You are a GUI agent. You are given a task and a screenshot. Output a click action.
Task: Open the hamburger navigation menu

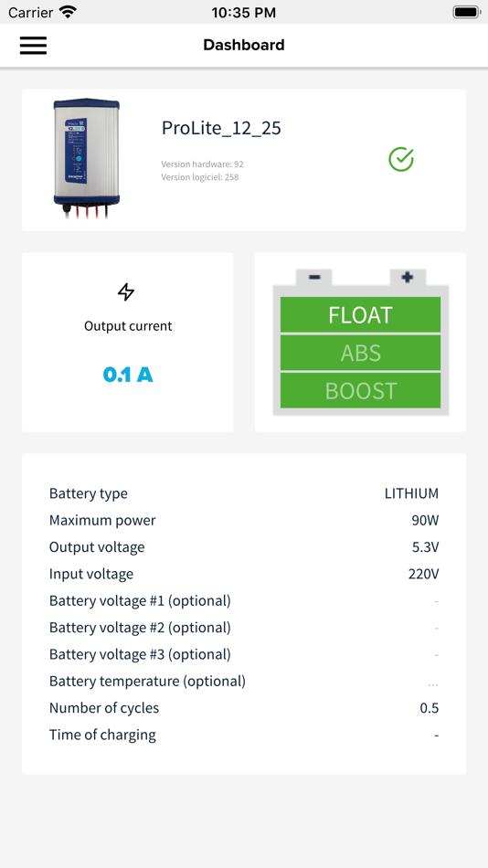point(33,46)
